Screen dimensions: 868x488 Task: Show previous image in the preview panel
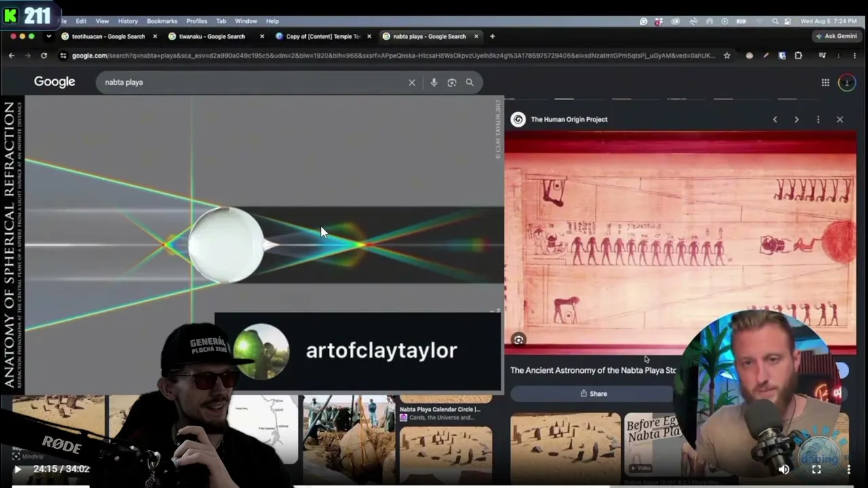coord(775,119)
